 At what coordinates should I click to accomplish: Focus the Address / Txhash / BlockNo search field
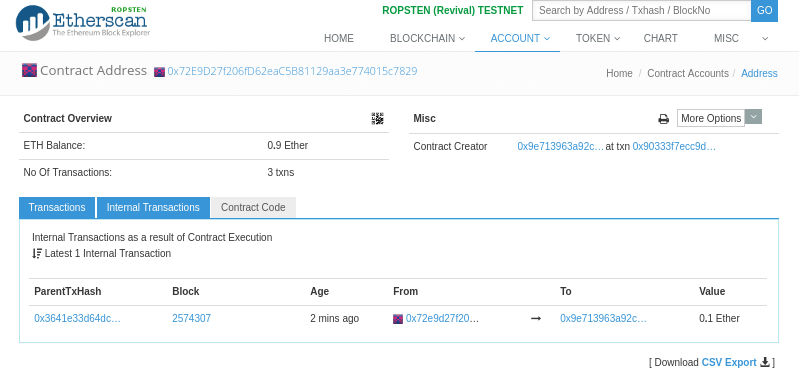642,10
